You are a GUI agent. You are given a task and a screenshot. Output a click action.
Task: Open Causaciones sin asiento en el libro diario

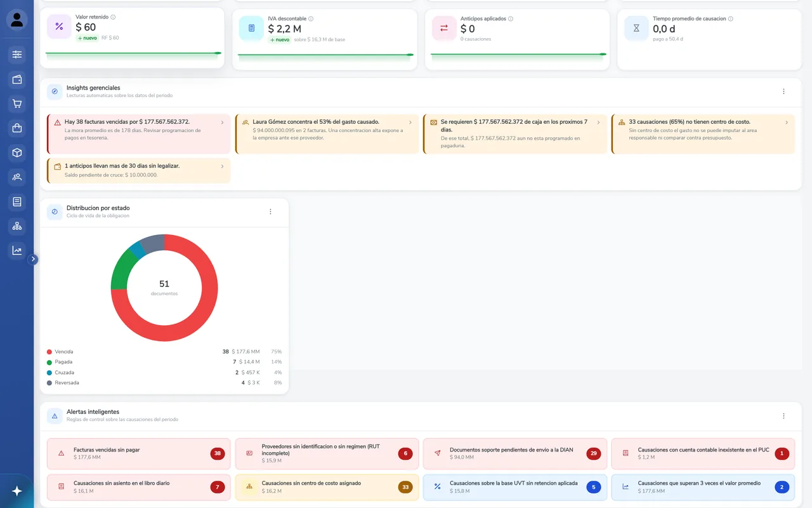pyautogui.click(x=139, y=487)
